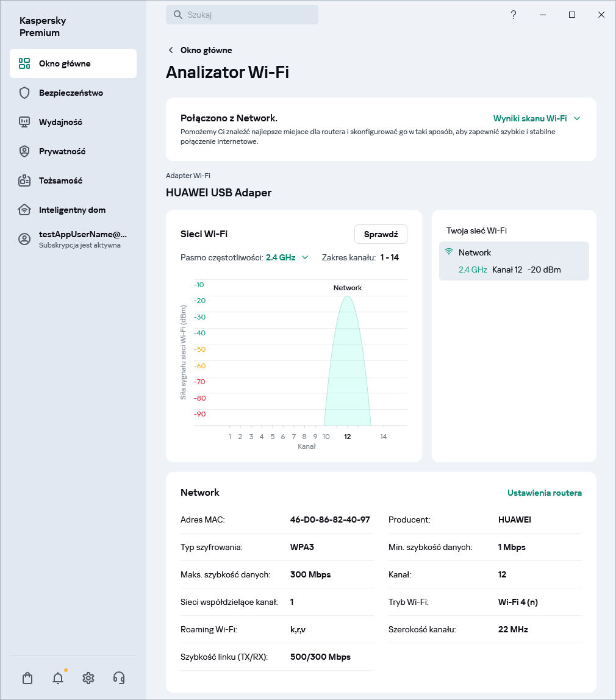Open support with the headset icon
Image resolution: width=616 pixels, height=700 pixels.
point(119,677)
